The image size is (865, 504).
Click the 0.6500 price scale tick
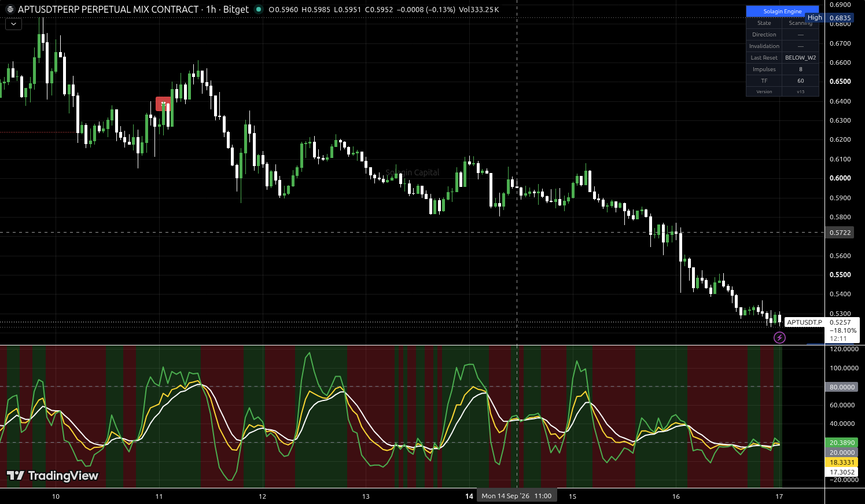pyautogui.click(x=840, y=82)
